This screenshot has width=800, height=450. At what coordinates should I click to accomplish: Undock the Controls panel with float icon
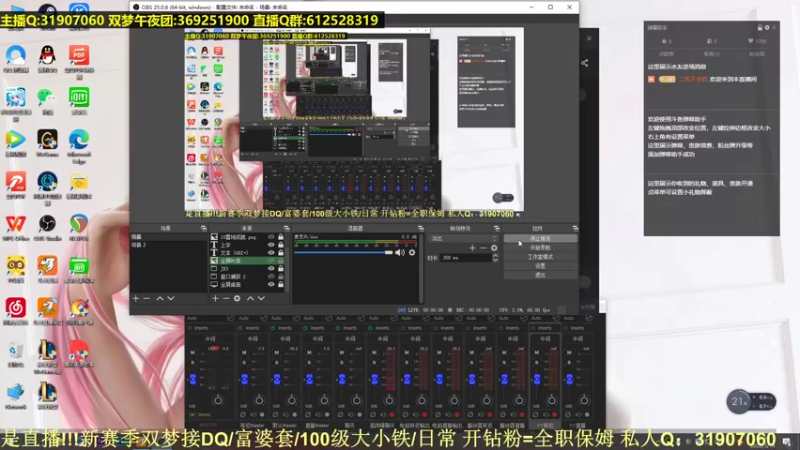pyautogui.click(x=575, y=229)
